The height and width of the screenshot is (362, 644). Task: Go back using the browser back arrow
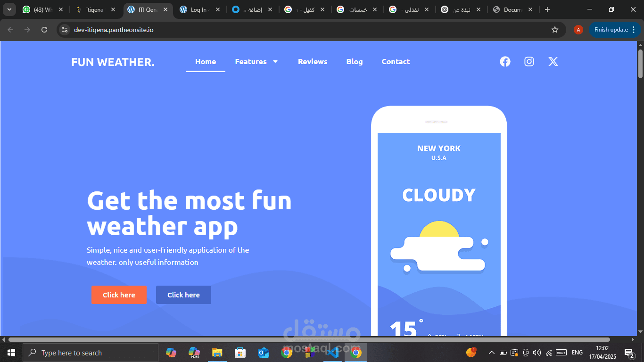10,30
